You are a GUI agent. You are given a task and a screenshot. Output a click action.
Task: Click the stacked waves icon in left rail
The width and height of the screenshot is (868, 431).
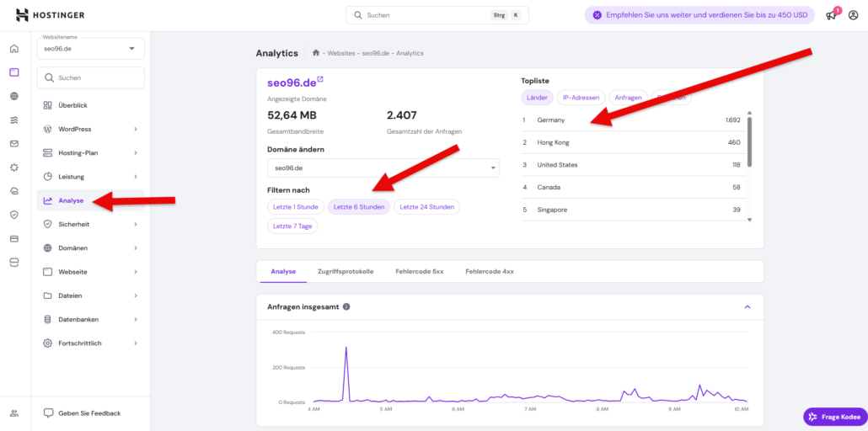pyautogui.click(x=14, y=120)
